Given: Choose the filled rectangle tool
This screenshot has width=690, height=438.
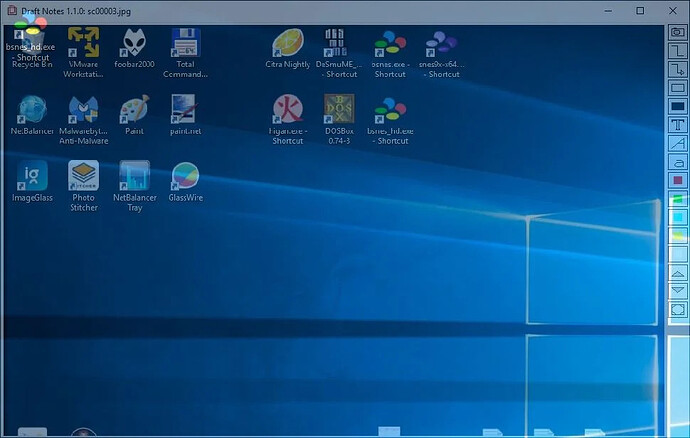Looking at the screenshot, I should pos(678,106).
